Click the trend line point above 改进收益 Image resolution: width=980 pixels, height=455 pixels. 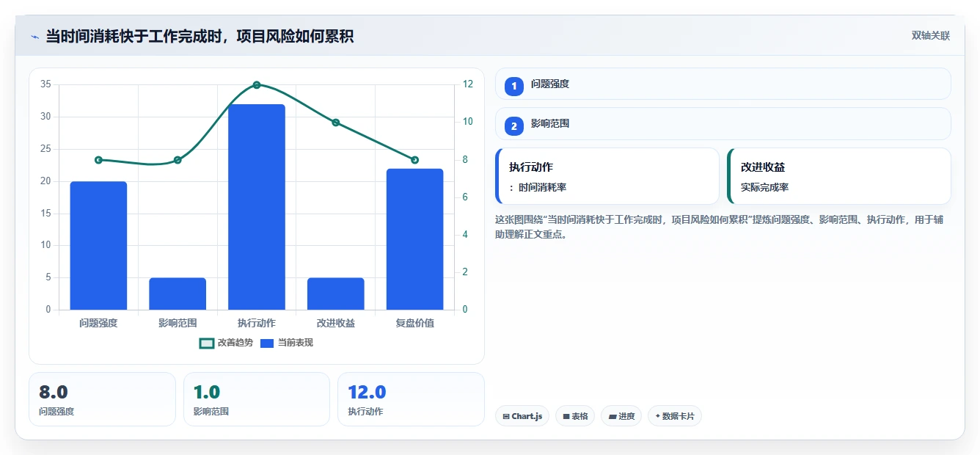[x=335, y=123]
